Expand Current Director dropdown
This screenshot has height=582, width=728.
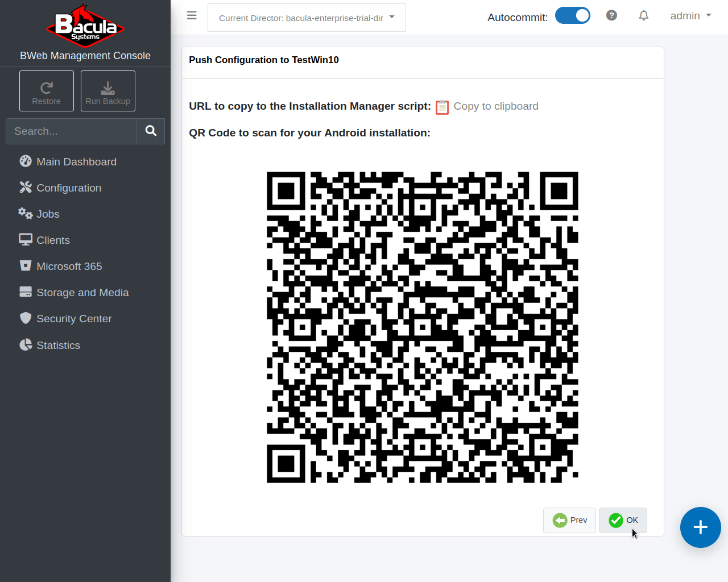[307, 18]
